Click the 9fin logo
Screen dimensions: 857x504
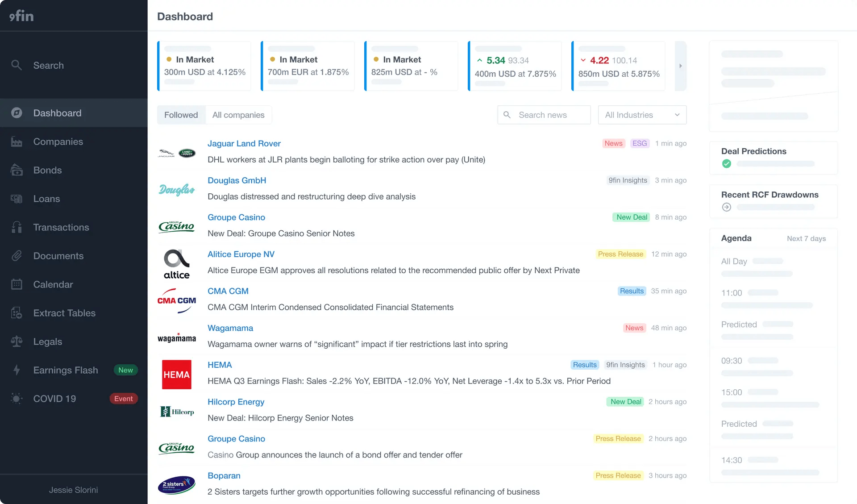pyautogui.click(x=21, y=16)
